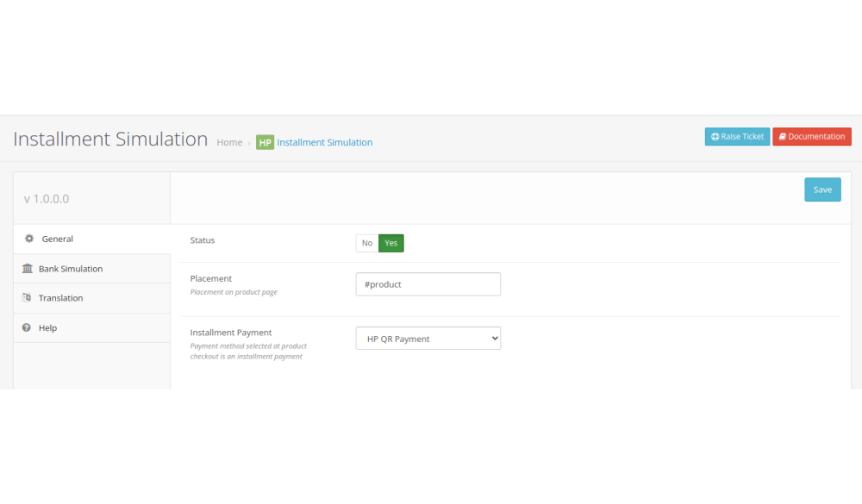The image size is (862, 504).
Task: Switch to the Bank Simulation tab
Action: click(71, 269)
